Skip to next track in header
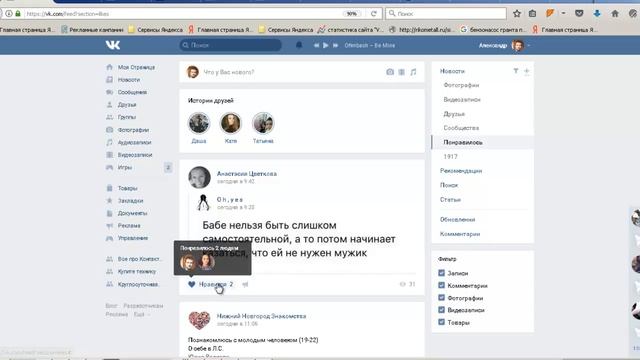Screen dimensions: 640x360 click(x=336, y=45)
